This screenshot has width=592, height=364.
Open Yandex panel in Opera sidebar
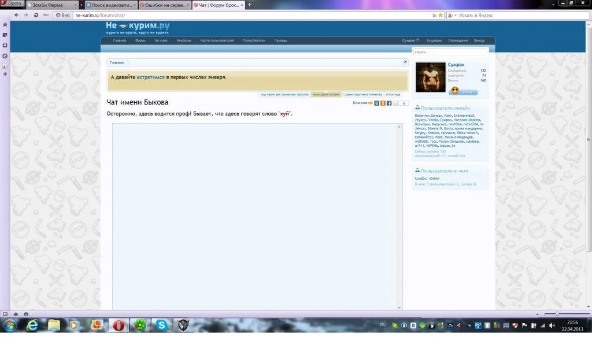(5, 66)
